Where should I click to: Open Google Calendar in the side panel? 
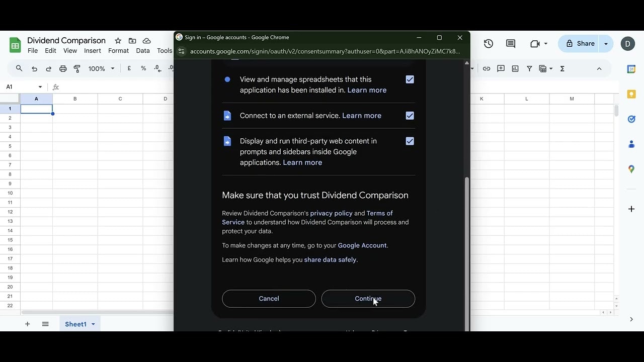pyautogui.click(x=631, y=69)
